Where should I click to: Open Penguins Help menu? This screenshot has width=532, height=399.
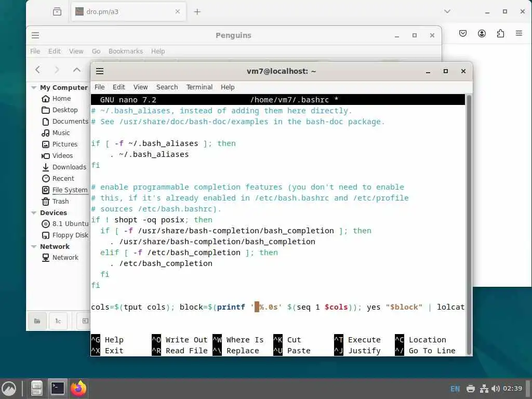point(158,51)
